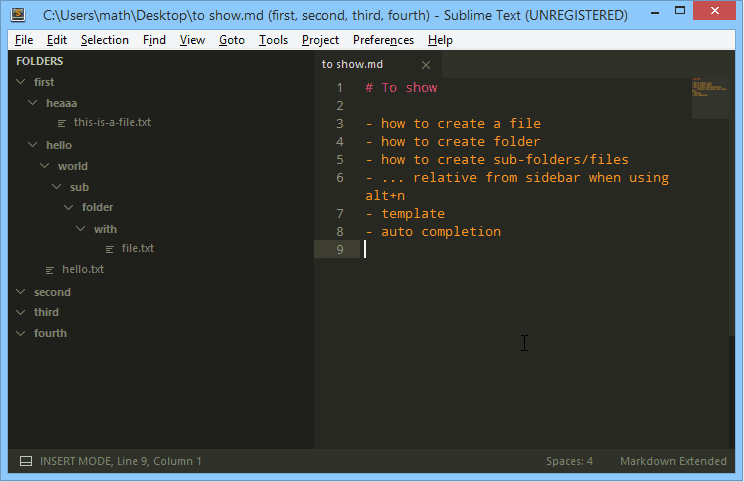Click line number 1 in gutter
This screenshot has width=744, height=482.
click(x=339, y=88)
